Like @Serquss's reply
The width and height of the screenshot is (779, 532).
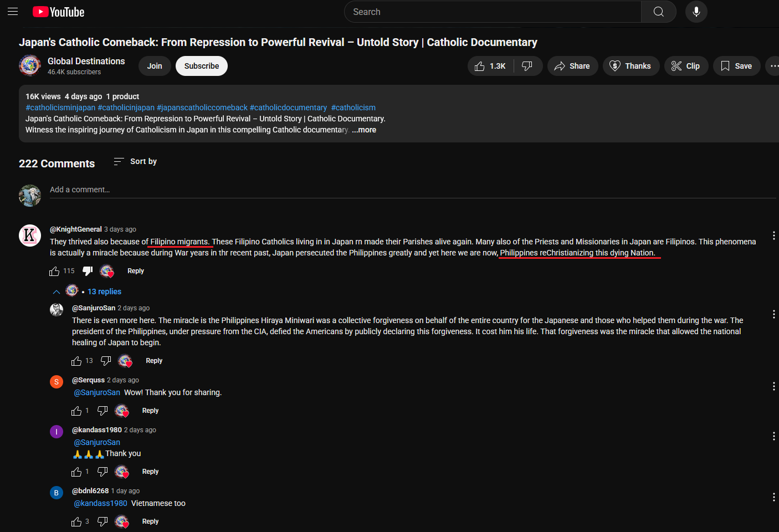coord(76,411)
